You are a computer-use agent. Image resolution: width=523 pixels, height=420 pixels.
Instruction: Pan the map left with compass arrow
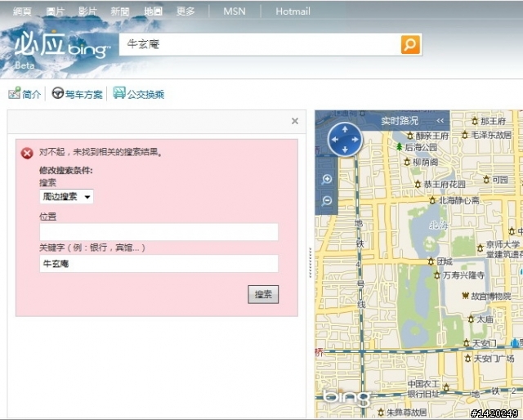(334, 140)
